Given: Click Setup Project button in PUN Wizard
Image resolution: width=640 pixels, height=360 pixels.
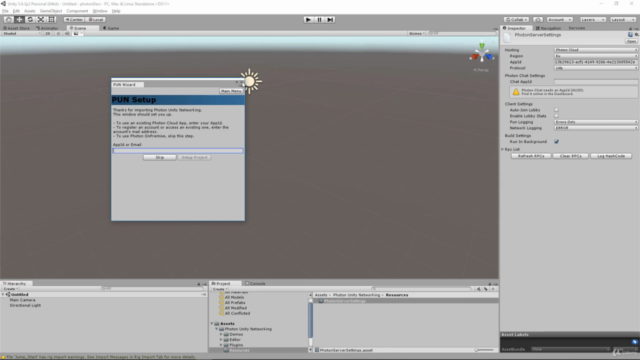Looking at the screenshot, I should click(194, 157).
